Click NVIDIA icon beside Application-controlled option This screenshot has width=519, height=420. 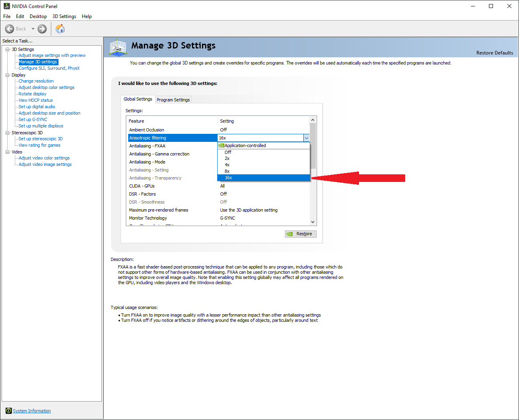pyautogui.click(x=221, y=145)
